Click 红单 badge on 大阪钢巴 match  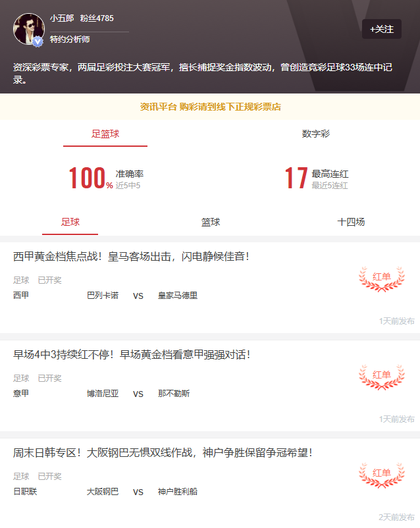[x=382, y=474]
